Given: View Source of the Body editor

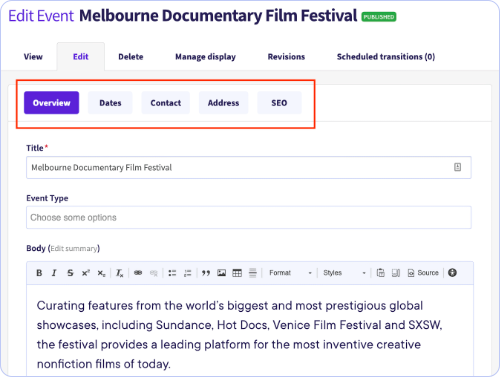Looking at the screenshot, I should pos(423,273).
